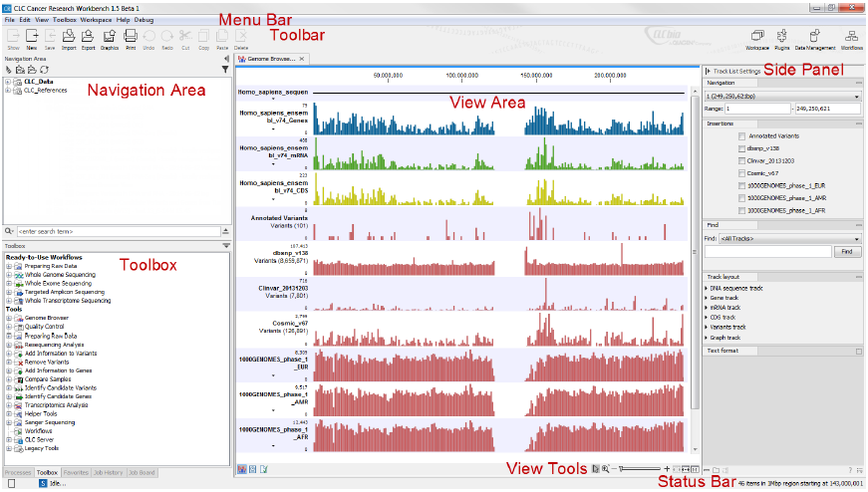This screenshot has width=868, height=492.
Task: Click the plus zoom-in button beside slider
Action: click(x=667, y=469)
